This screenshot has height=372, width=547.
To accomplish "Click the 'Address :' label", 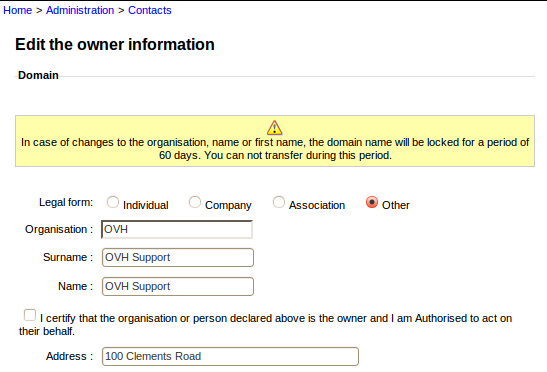I will click(69, 356).
